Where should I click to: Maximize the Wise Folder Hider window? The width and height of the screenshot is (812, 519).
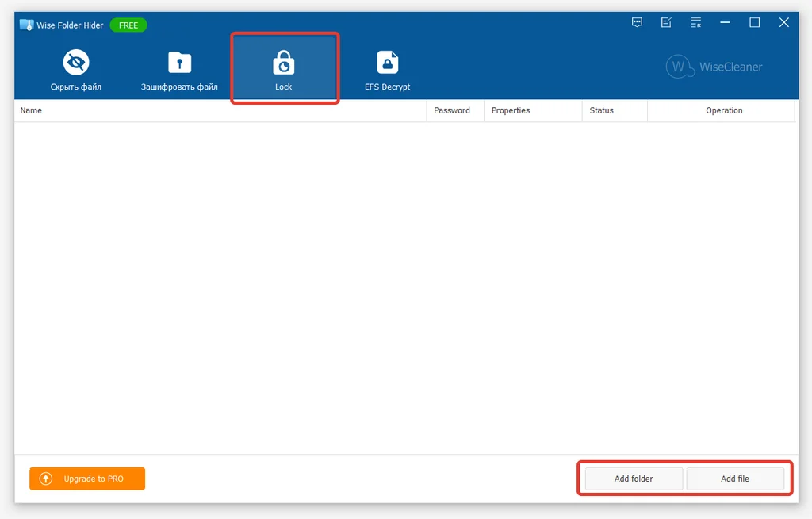point(755,22)
